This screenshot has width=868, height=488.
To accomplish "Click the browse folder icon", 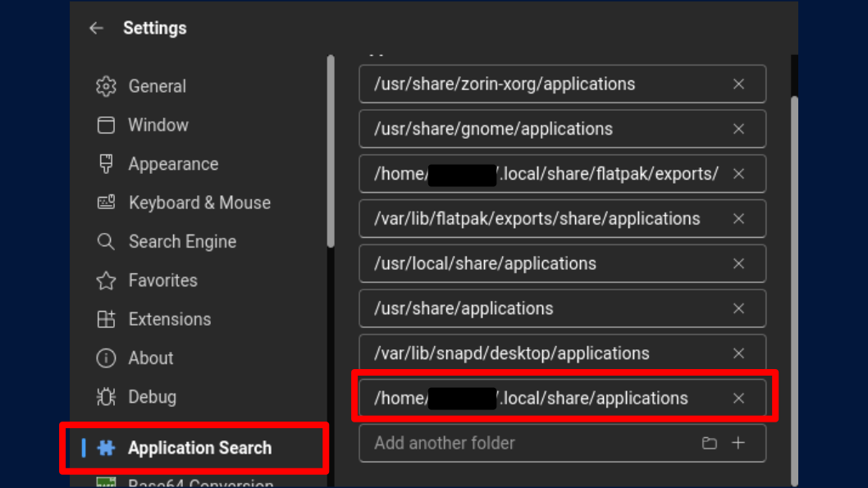I will click(x=710, y=443).
